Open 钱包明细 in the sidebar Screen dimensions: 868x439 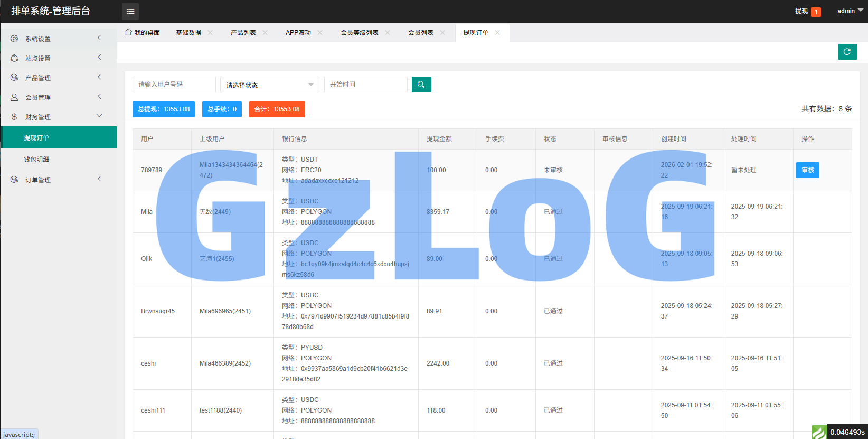(x=36, y=159)
